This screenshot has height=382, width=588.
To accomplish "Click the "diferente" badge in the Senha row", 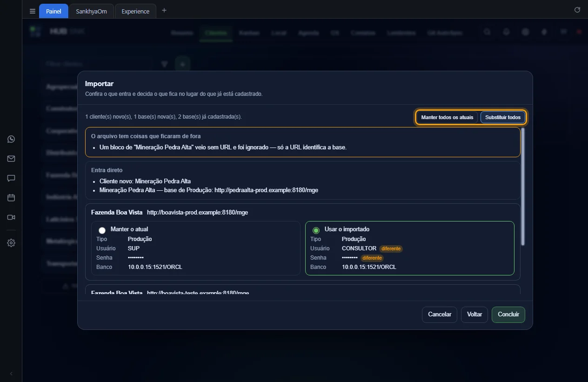I will click(372, 258).
